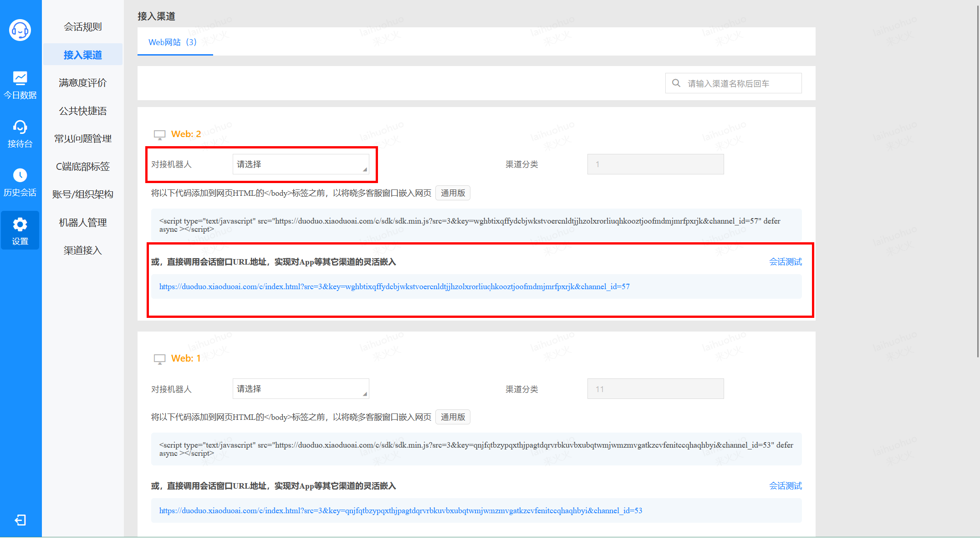
Task: Click the Web: 2 channel title
Action: [186, 134]
